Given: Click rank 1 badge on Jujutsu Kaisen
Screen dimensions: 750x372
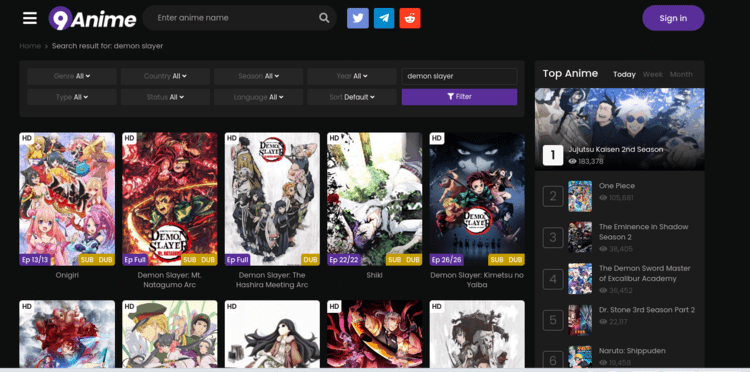Looking at the screenshot, I should coord(553,155).
